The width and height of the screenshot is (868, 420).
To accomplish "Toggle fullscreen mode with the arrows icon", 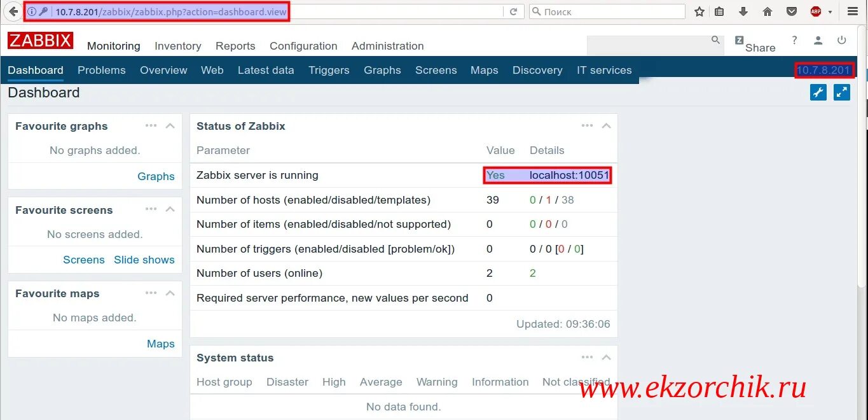I will pyautogui.click(x=842, y=92).
